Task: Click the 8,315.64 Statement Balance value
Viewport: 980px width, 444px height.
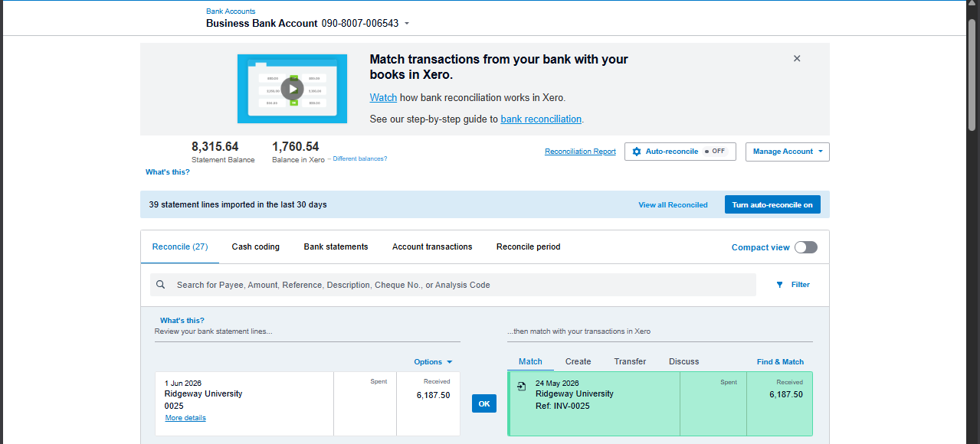Action: click(215, 146)
